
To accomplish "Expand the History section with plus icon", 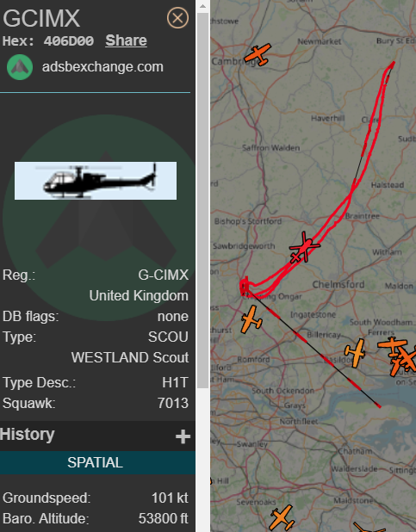I will point(183,436).
